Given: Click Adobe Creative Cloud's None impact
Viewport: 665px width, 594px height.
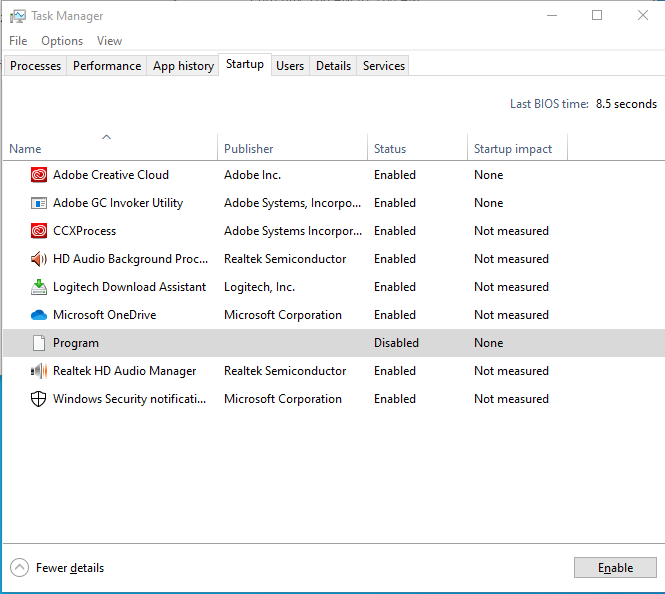Looking at the screenshot, I should 489,175.
